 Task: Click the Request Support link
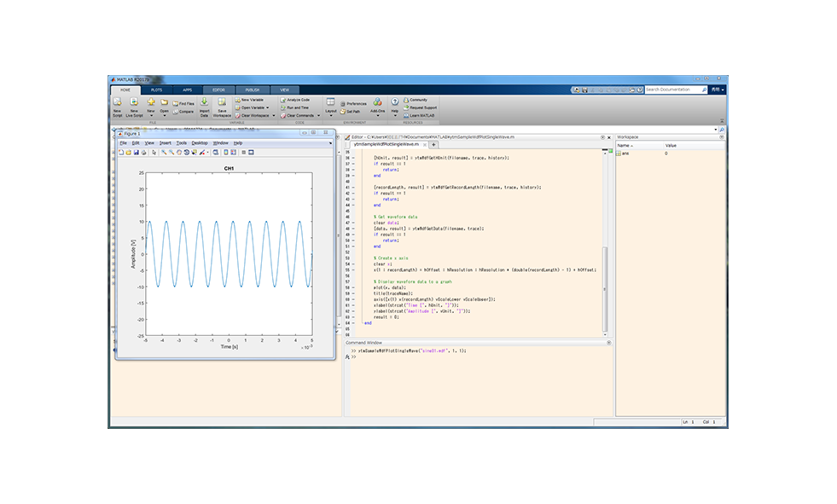[422, 107]
